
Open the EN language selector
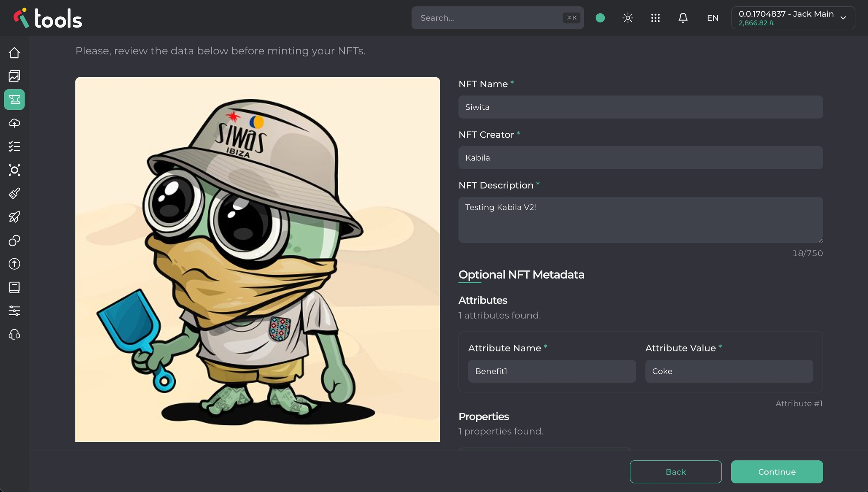[x=712, y=18]
